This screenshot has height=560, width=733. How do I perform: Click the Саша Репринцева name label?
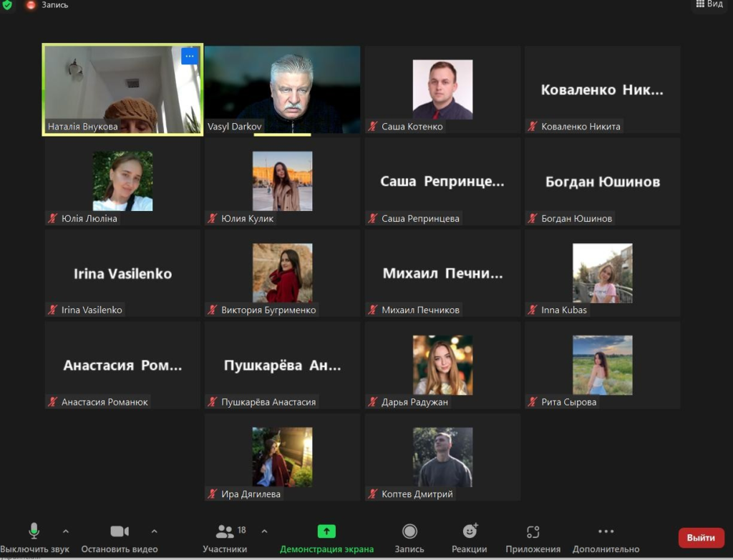click(x=420, y=218)
